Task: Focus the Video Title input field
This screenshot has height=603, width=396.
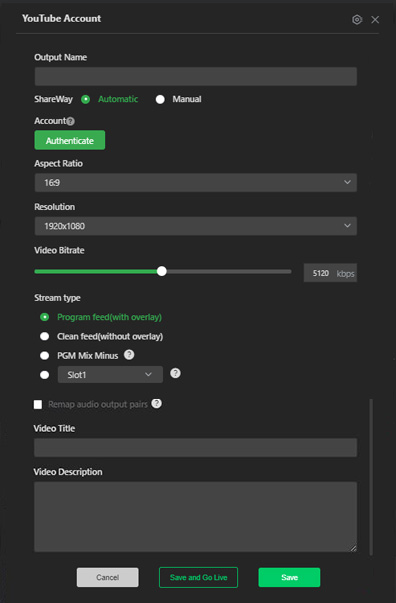Action: 195,448
